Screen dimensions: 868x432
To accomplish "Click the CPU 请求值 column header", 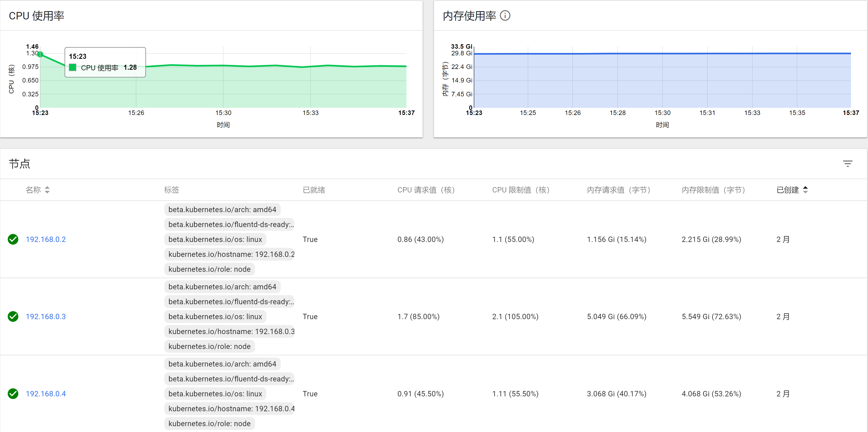I will click(x=426, y=190).
